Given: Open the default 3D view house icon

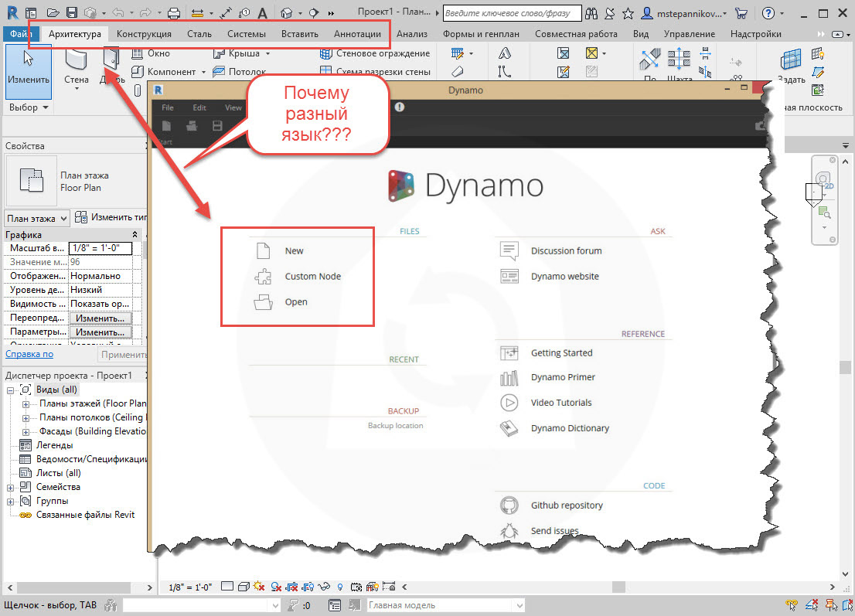Looking at the screenshot, I should pyautogui.click(x=286, y=12).
